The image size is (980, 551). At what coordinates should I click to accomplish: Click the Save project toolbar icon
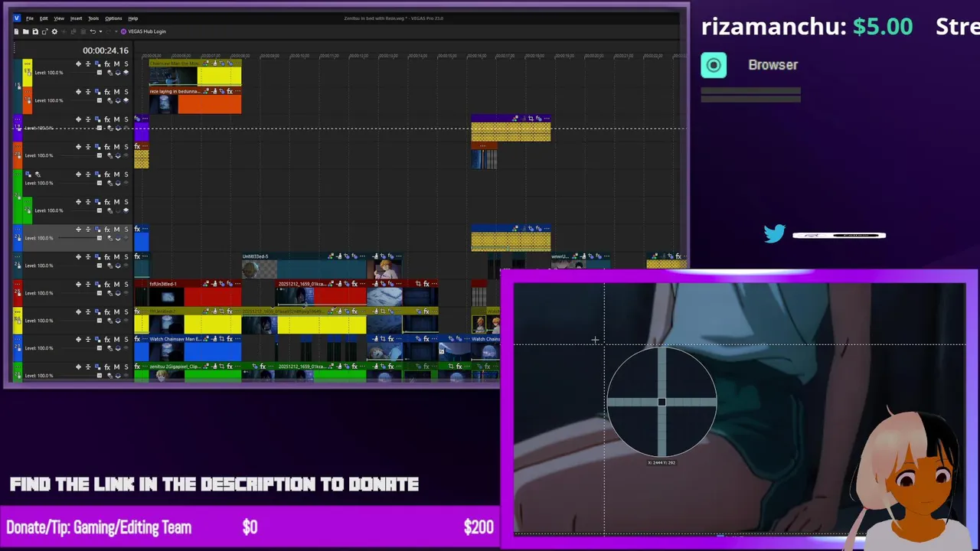click(x=35, y=31)
